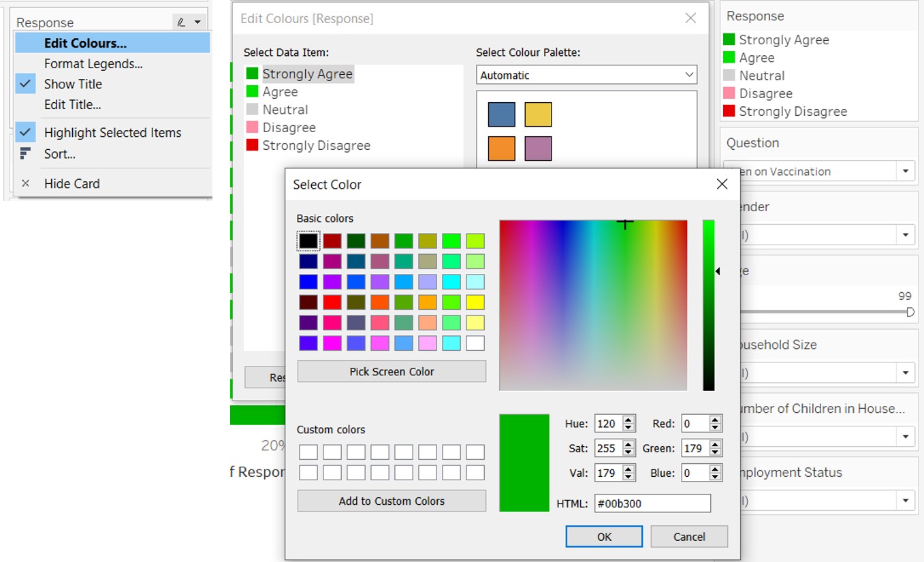Image resolution: width=924 pixels, height=562 pixels.
Task: Increment the Hue value with its up arrow
Action: coord(630,420)
